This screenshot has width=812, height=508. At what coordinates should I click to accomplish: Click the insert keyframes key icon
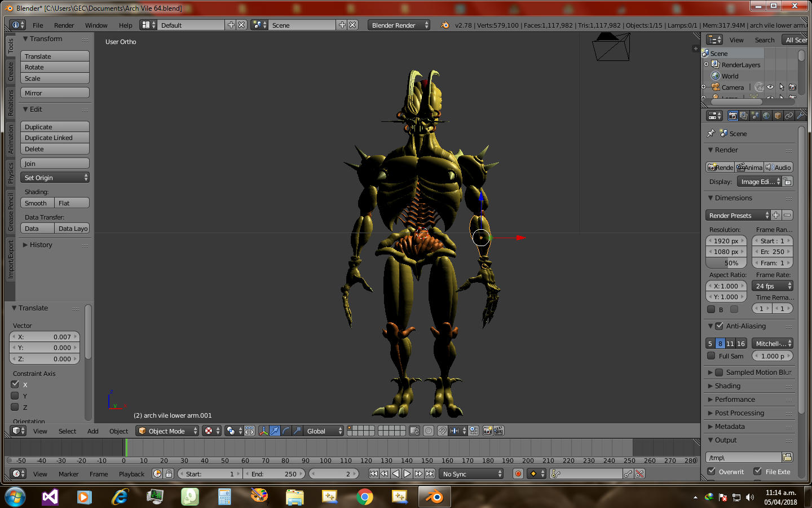point(628,474)
